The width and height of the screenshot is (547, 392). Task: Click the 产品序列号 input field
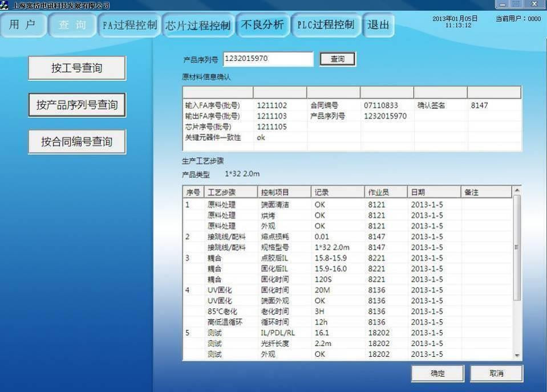pyautogui.click(x=268, y=59)
